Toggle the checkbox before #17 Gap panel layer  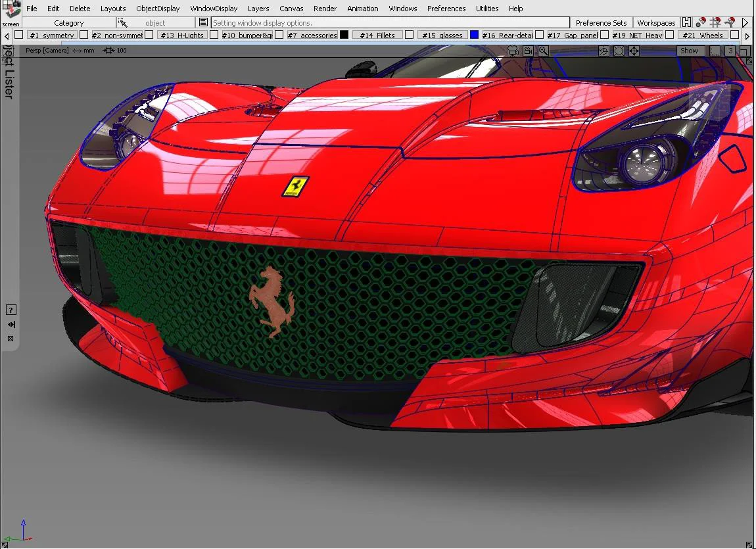click(540, 35)
